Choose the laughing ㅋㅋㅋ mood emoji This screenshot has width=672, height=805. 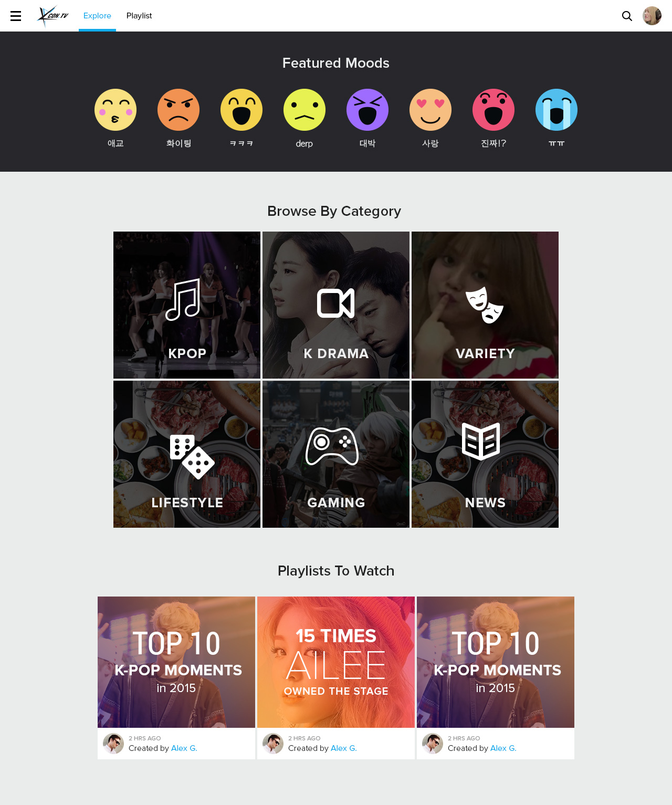coord(241,110)
